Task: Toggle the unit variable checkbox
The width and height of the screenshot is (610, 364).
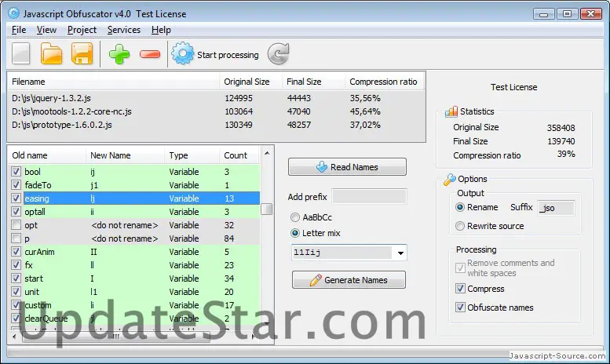Action: click(x=16, y=291)
